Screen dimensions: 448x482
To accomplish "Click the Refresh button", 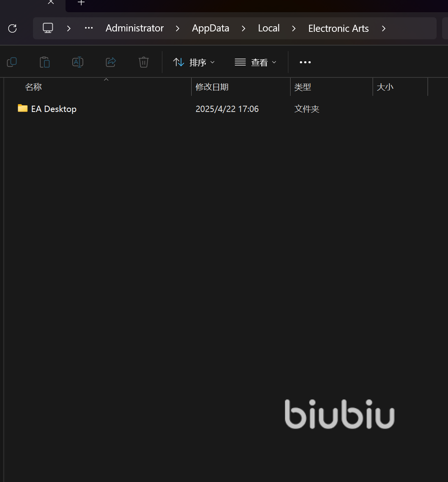I will pos(13,28).
